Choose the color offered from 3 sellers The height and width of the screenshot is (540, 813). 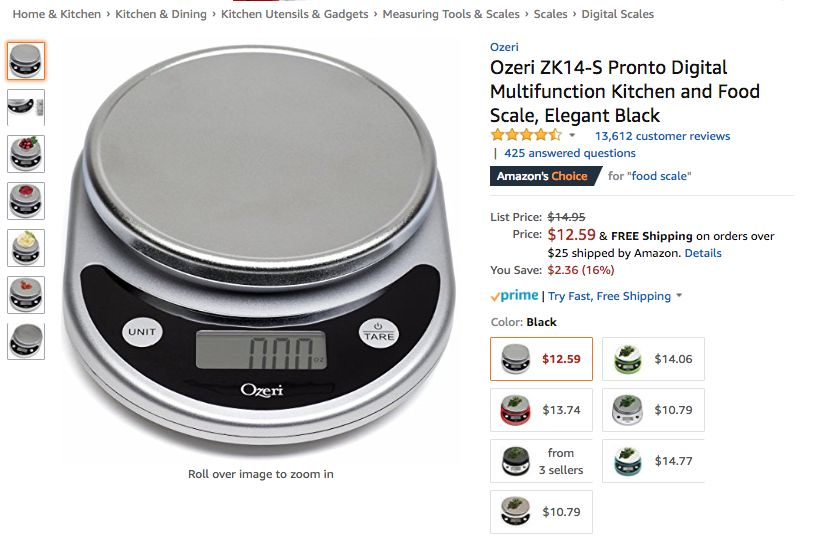tap(541, 461)
